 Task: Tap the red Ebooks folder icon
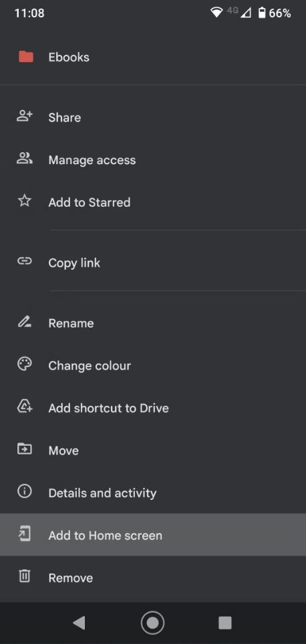click(x=25, y=57)
